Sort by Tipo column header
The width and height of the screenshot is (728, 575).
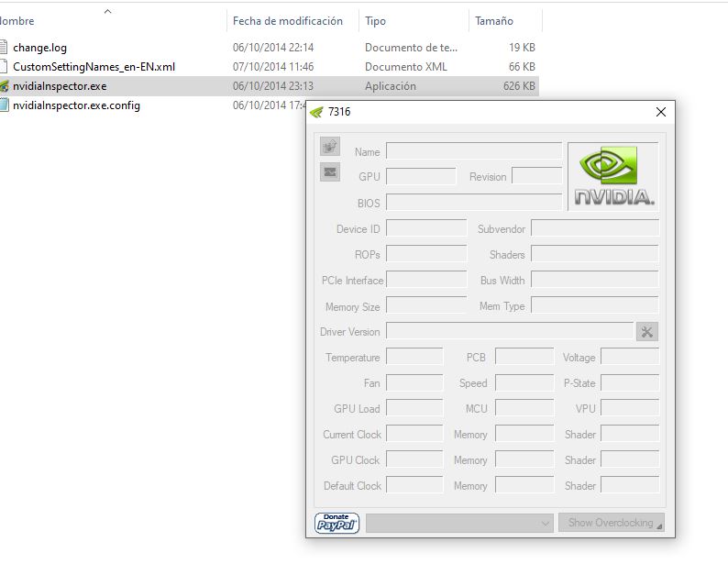(x=375, y=21)
